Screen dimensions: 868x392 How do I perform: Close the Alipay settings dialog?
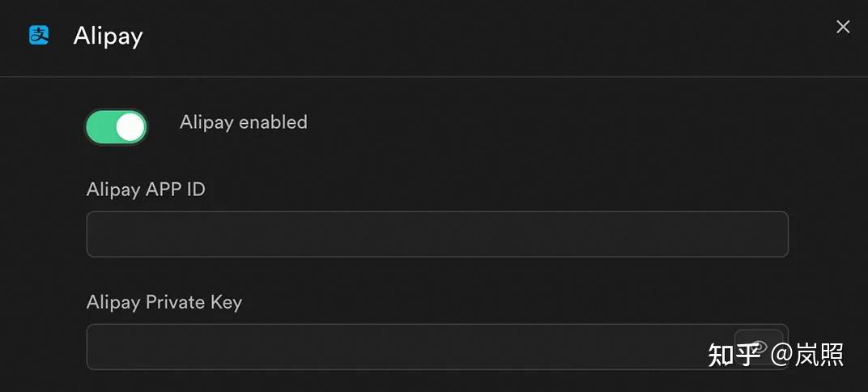[x=843, y=27]
